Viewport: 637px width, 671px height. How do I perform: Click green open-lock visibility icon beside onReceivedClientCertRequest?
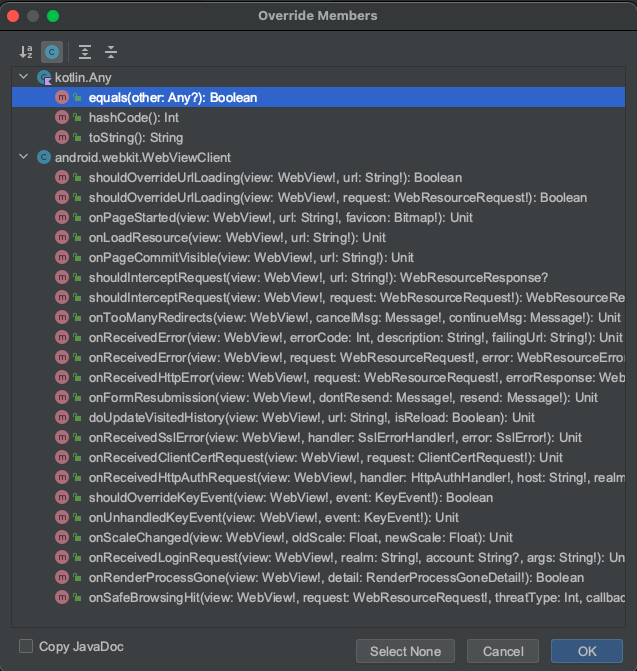(x=77, y=457)
